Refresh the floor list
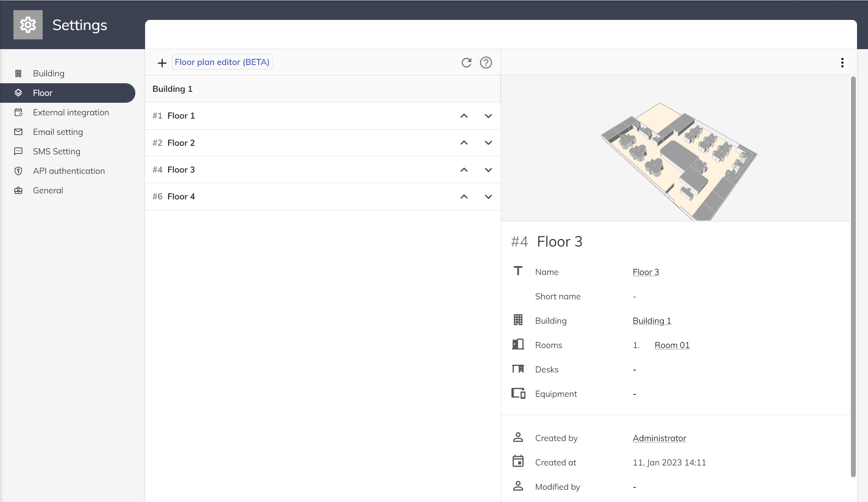The width and height of the screenshot is (868, 502). pyautogui.click(x=466, y=63)
